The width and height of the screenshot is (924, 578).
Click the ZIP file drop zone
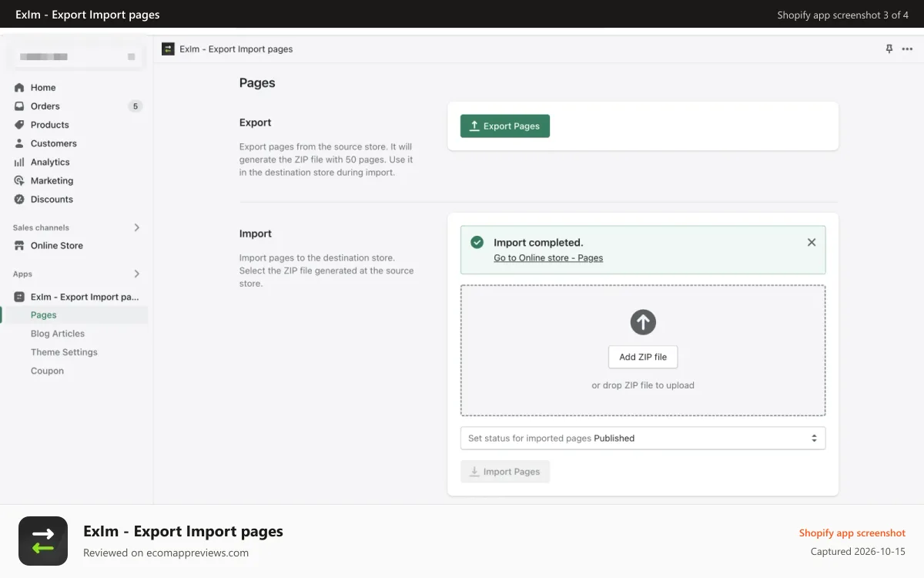(643, 351)
